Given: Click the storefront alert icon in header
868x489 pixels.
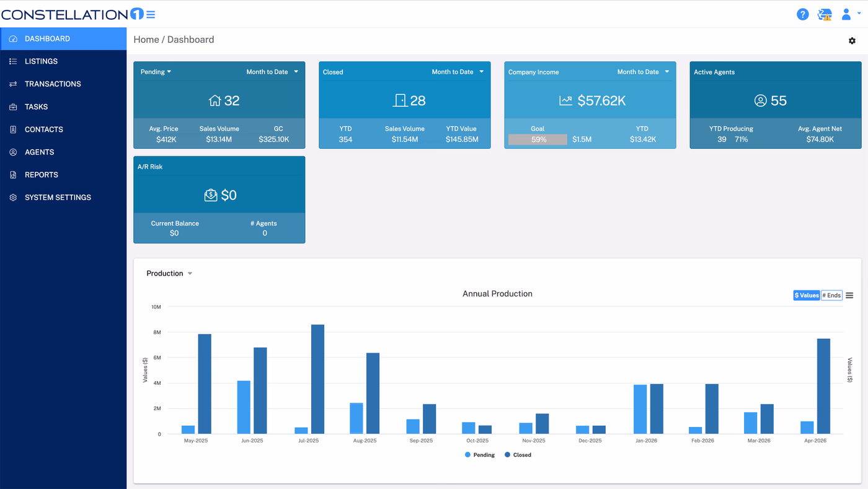Looking at the screenshot, I should click(x=825, y=14).
